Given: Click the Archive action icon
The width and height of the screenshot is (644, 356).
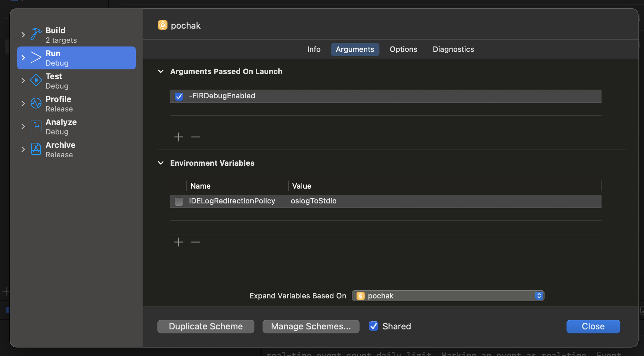Looking at the screenshot, I should 36,149.
